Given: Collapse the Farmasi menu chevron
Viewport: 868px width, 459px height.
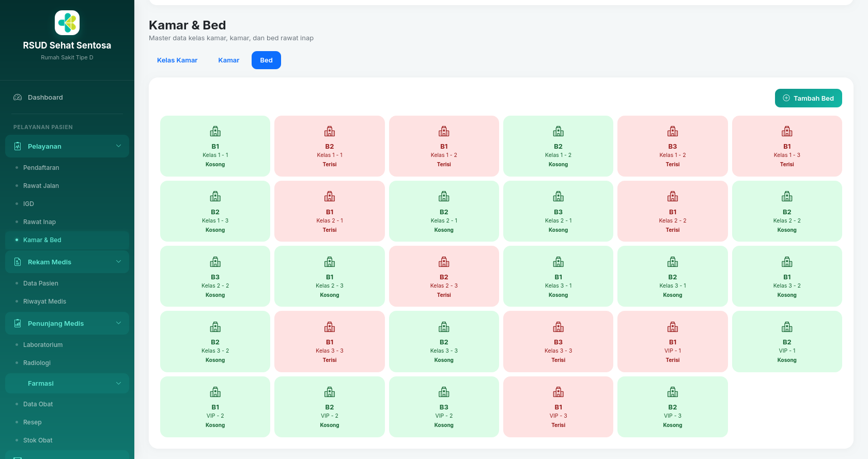Looking at the screenshot, I should 118,383.
